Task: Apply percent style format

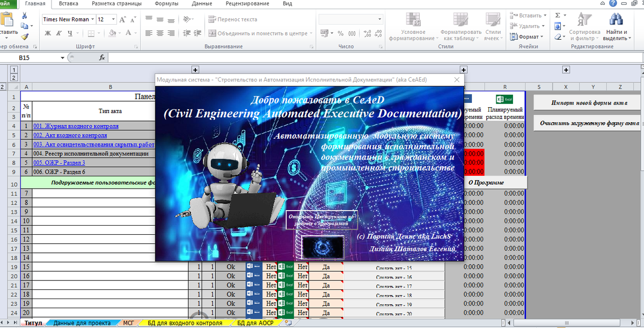Action: click(x=340, y=33)
